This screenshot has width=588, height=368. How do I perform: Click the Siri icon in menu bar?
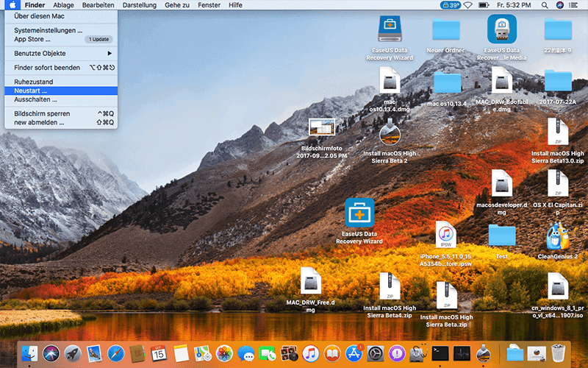tap(560, 5)
